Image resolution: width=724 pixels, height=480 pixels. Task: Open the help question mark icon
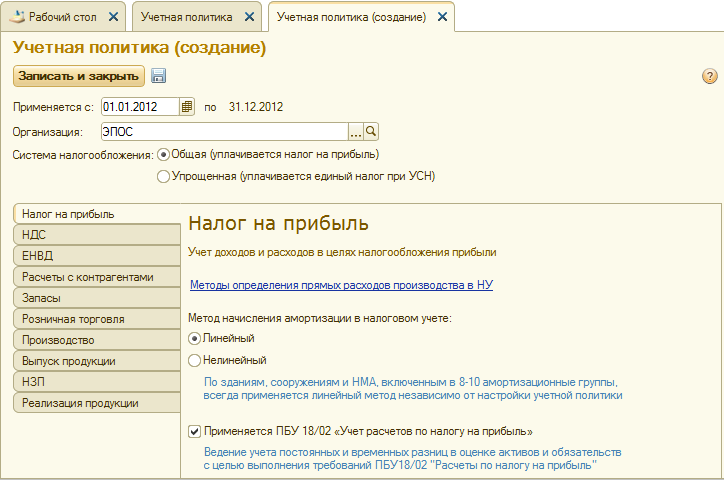[x=709, y=76]
